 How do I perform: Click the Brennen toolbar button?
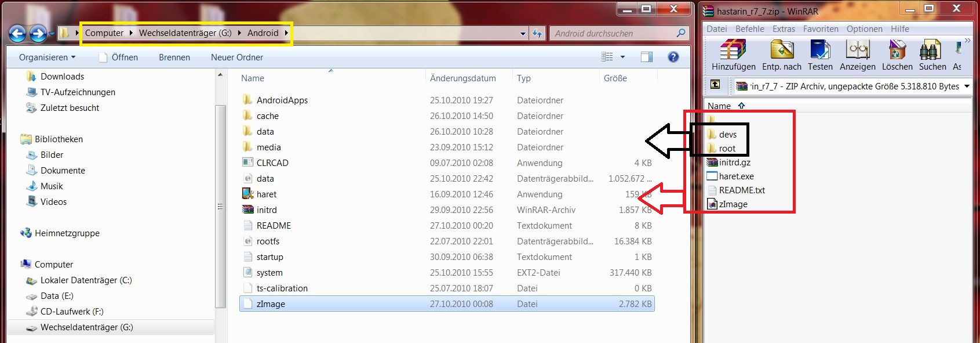174,57
